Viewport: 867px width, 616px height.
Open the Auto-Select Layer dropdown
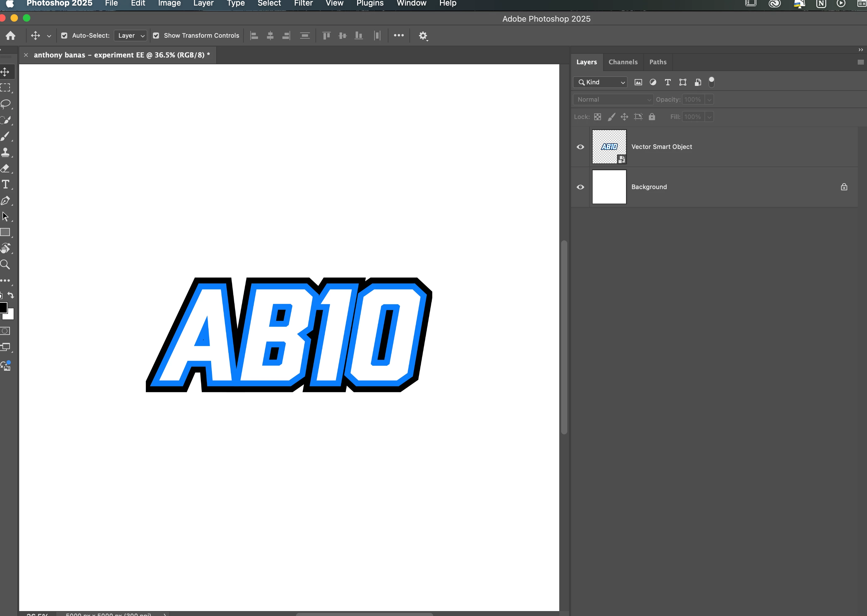pyautogui.click(x=130, y=36)
